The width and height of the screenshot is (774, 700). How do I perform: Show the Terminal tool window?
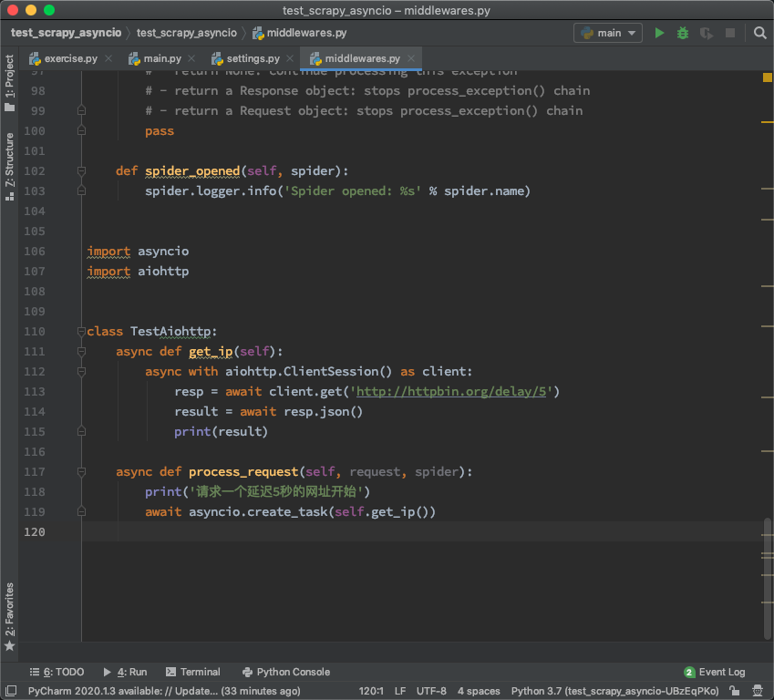[193, 672]
